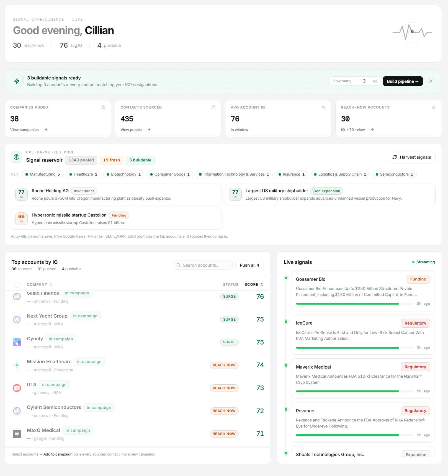Open the View companies link

(29, 130)
